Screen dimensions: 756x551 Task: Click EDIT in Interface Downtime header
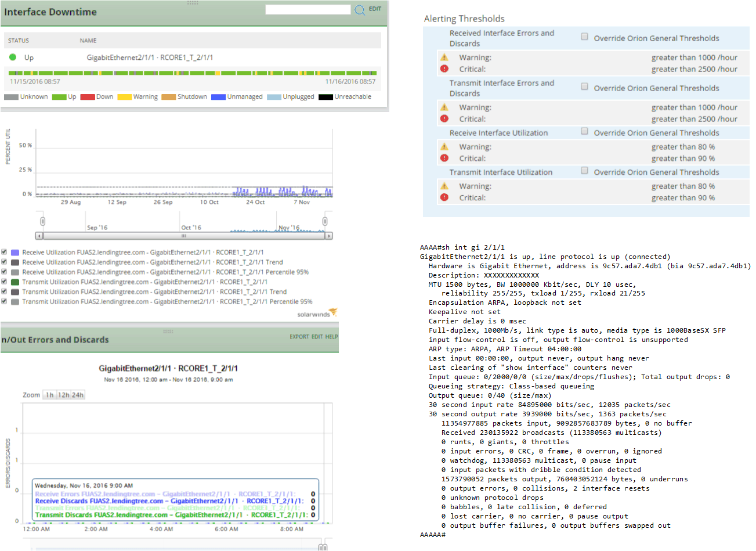(x=375, y=9)
